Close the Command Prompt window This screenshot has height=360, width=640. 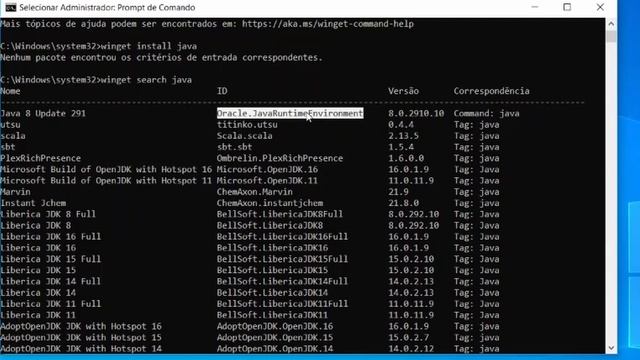[600, 7]
